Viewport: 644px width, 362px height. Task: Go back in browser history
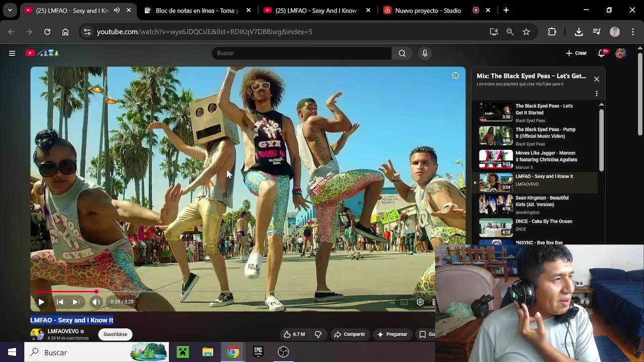(x=11, y=32)
